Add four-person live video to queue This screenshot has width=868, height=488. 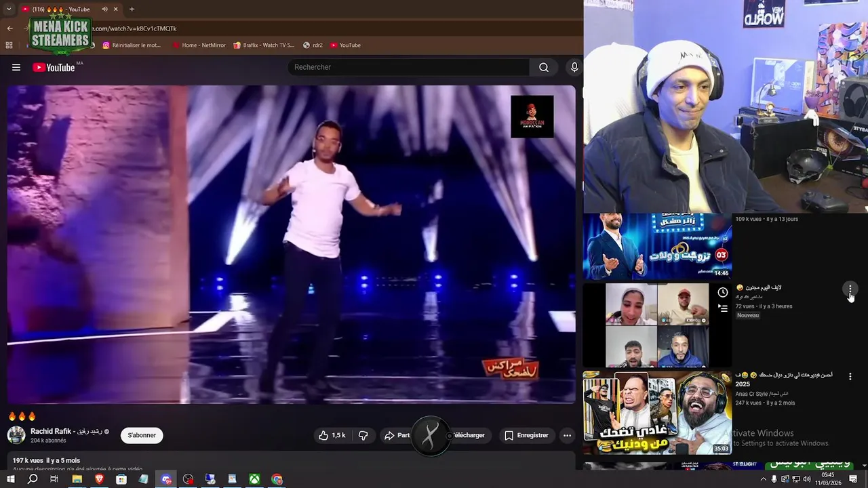(x=723, y=308)
